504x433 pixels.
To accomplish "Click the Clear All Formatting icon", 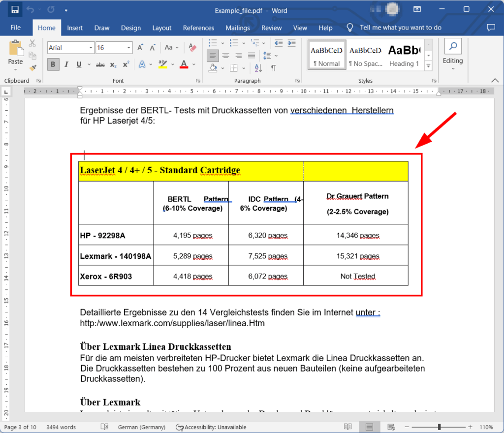I will pyautogui.click(x=192, y=47).
